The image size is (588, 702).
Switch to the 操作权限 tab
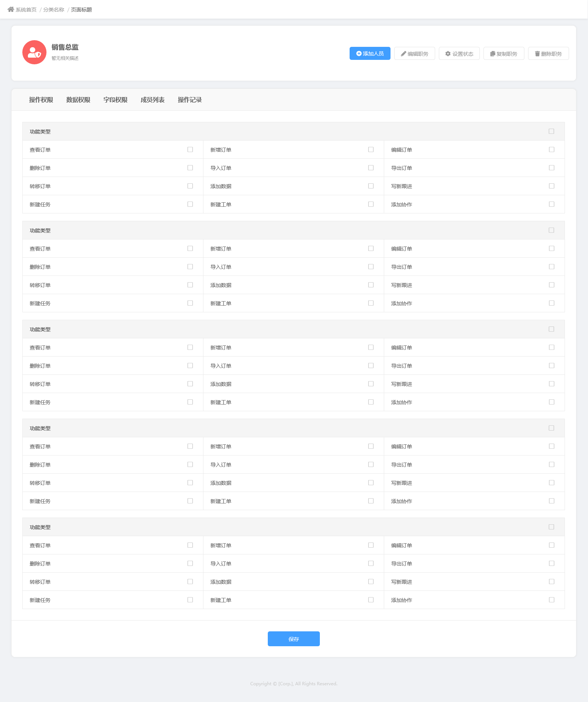41,100
